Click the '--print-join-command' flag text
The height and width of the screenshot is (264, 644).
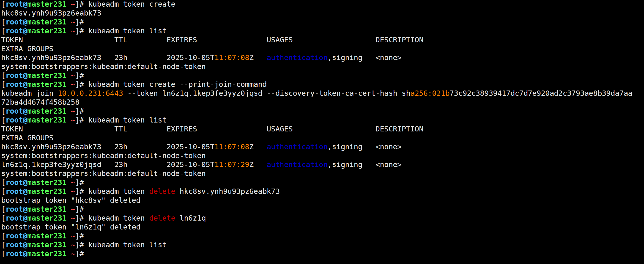(x=223, y=84)
